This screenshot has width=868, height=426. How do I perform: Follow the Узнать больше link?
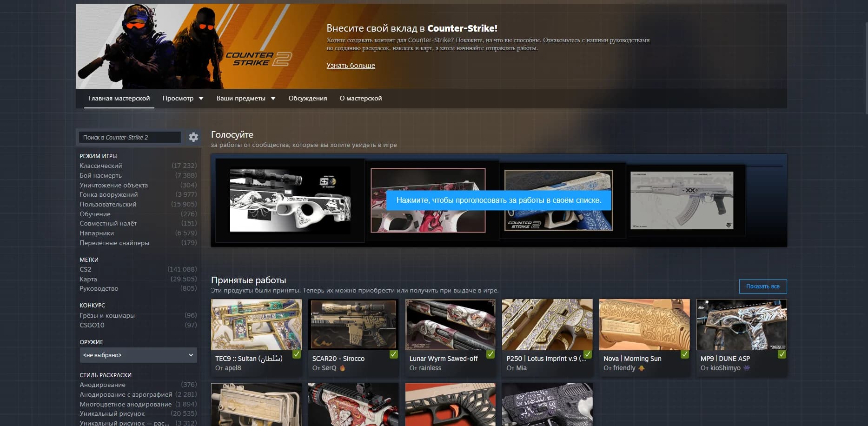(x=351, y=66)
